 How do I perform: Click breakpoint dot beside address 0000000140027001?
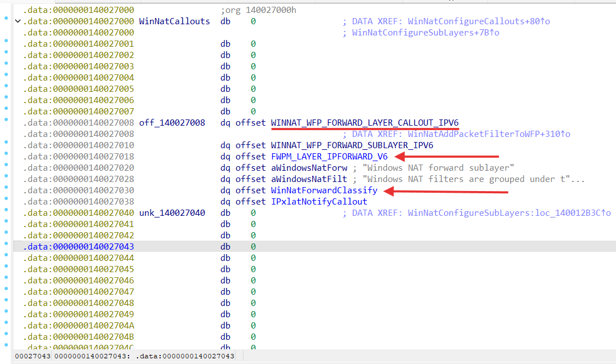[5, 41]
